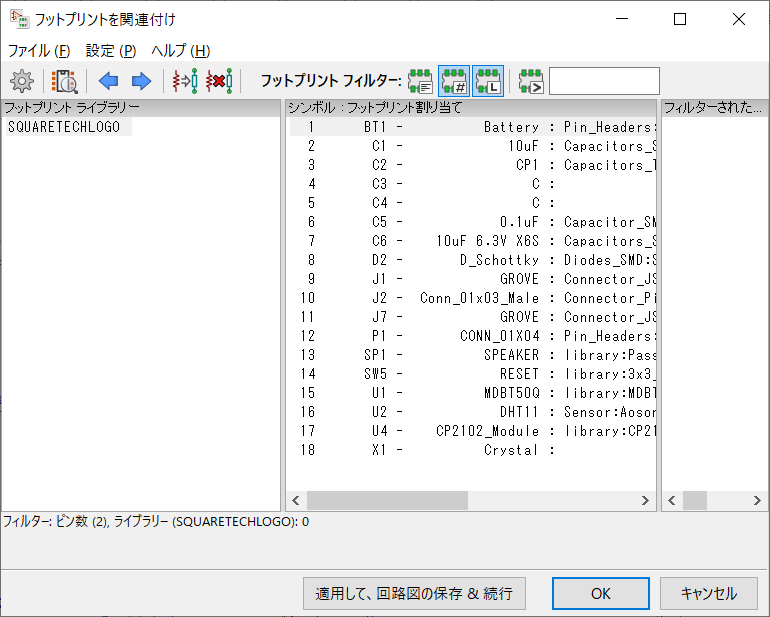Screen dimensions: 770x617
Task: Open the ファイル (F) menu
Action: (x=39, y=51)
